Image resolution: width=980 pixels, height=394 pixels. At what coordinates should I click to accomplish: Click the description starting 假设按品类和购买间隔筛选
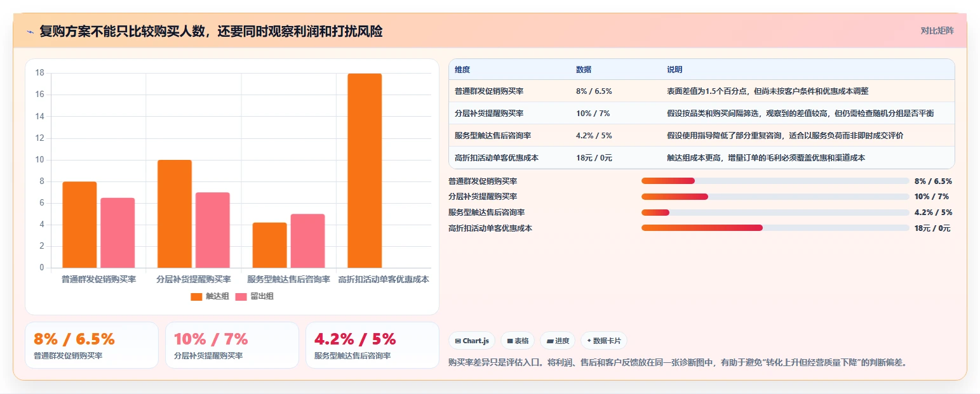point(800,113)
